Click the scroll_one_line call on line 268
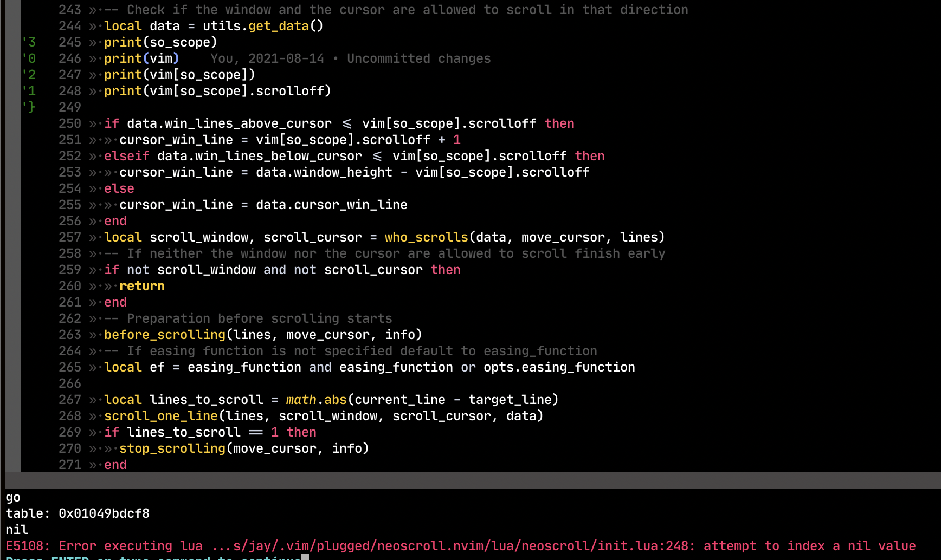The height and width of the screenshot is (560, 941). coord(161,415)
